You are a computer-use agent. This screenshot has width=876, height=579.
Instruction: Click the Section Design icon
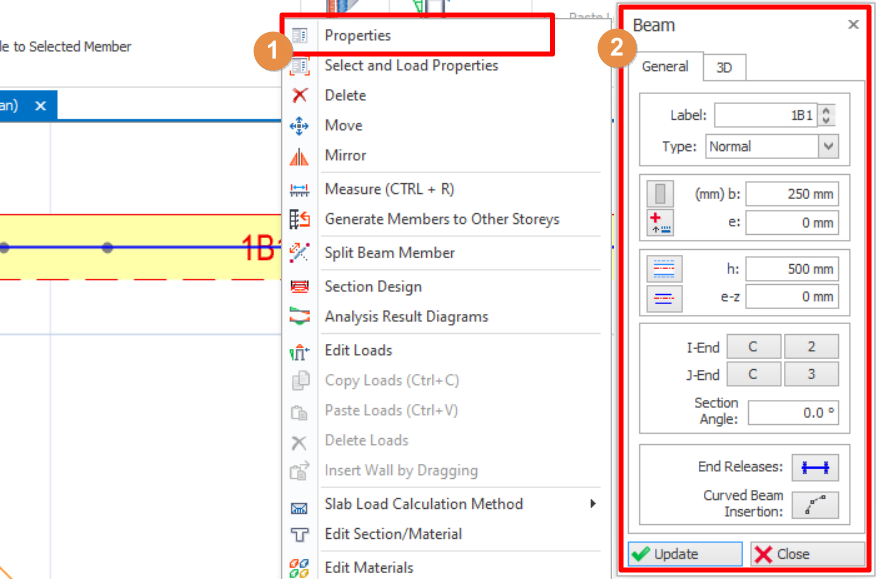point(299,287)
